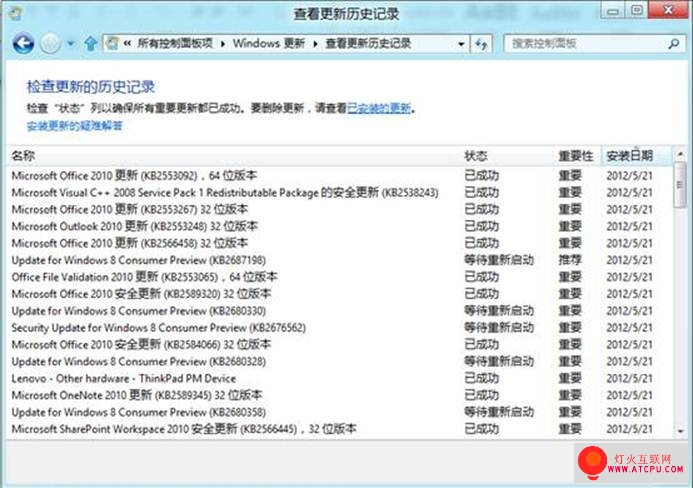
Task: Select SharePoint Workspace KB2566445 row
Action: click(x=340, y=429)
